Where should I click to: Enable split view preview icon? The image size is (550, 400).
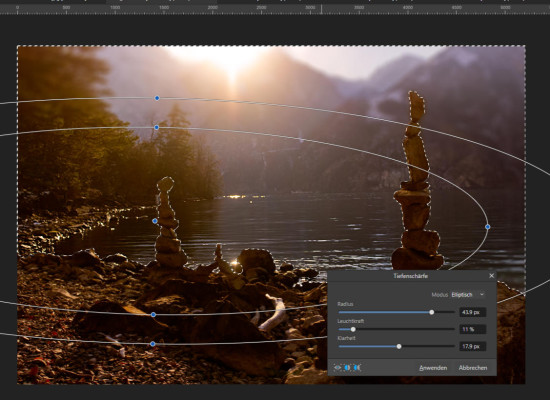(x=347, y=368)
